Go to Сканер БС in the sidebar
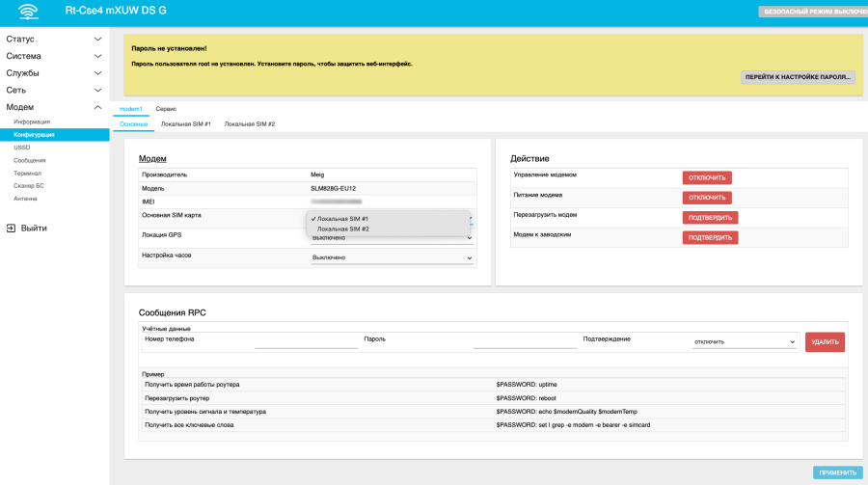868x485 pixels. click(29, 185)
